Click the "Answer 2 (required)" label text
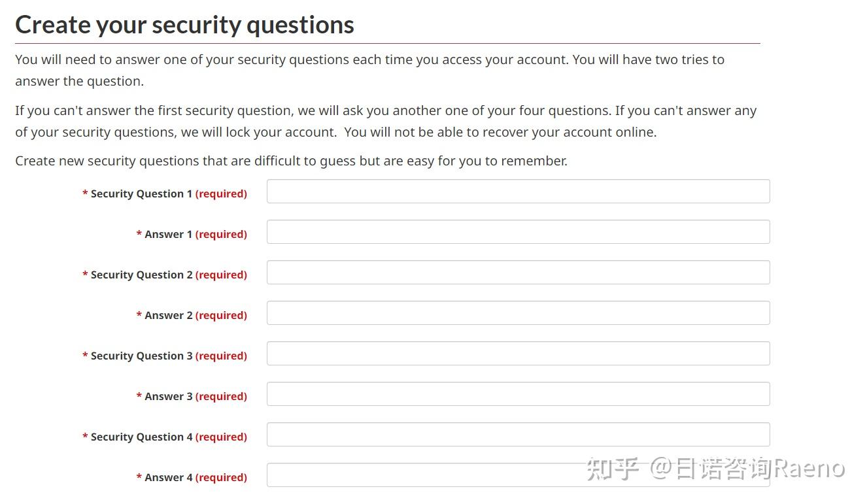867x504 pixels. click(192, 315)
